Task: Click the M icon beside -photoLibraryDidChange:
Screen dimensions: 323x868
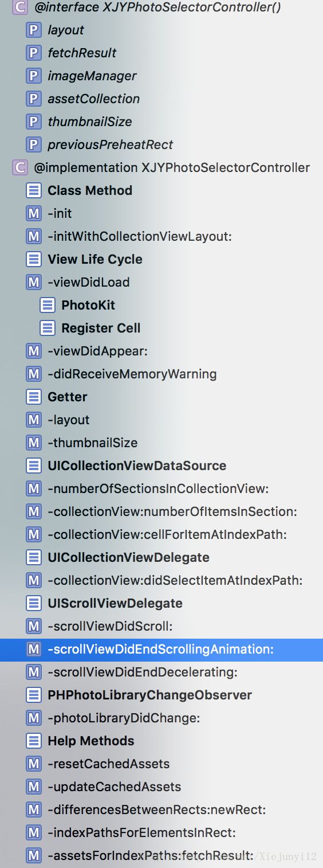Action: coord(34,718)
